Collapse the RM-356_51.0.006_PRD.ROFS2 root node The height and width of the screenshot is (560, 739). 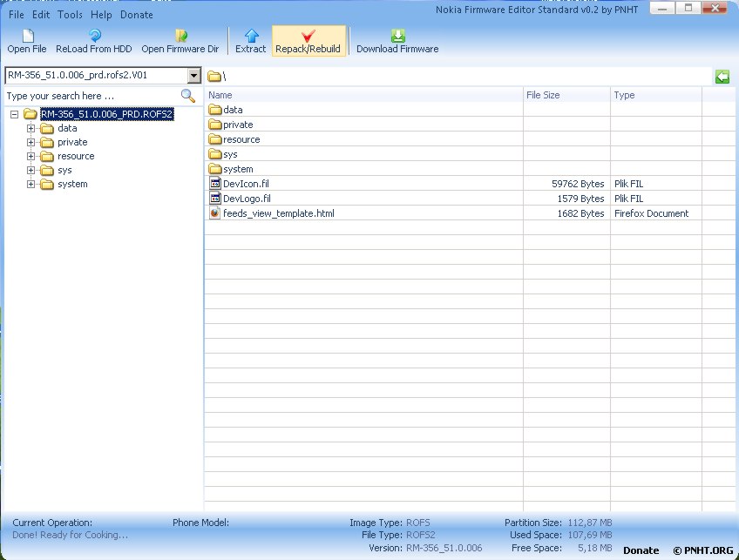(x=15, y=114)
